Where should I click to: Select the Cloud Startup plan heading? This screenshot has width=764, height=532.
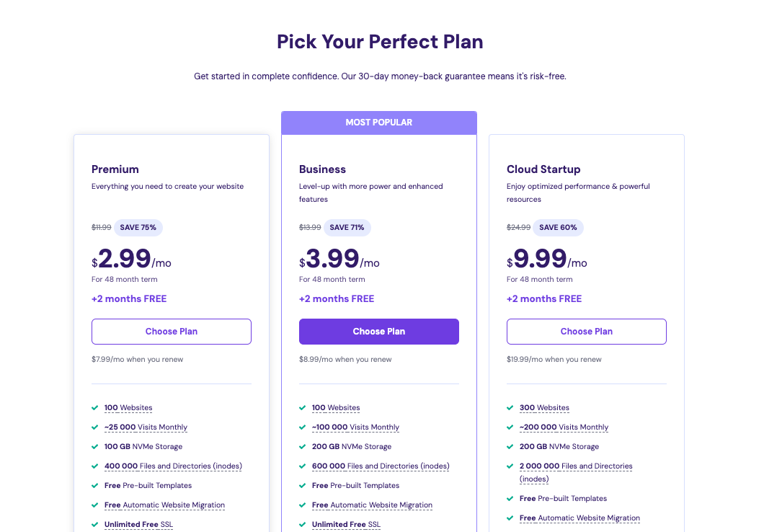pos(543,169)
